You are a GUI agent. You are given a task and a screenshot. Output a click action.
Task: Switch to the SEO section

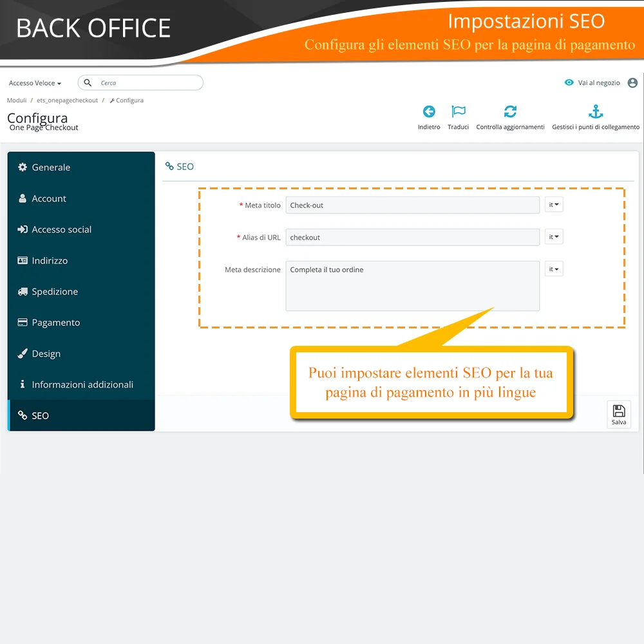pos(40,415)
